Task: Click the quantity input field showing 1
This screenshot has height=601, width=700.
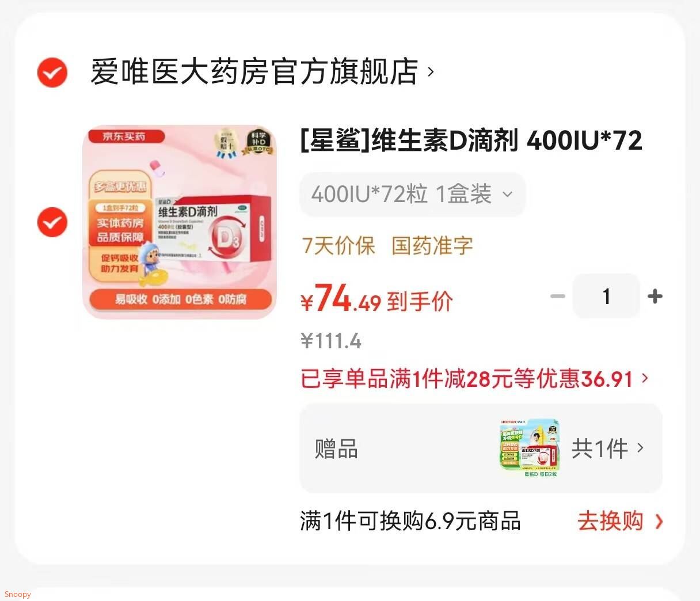Action: [606, 296]
